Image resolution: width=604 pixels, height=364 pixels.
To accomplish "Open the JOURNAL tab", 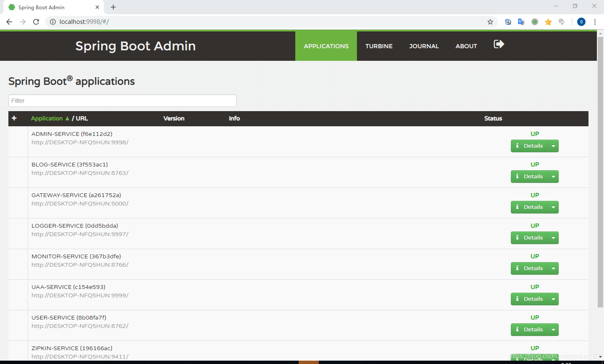I will [x=424, y=46].
